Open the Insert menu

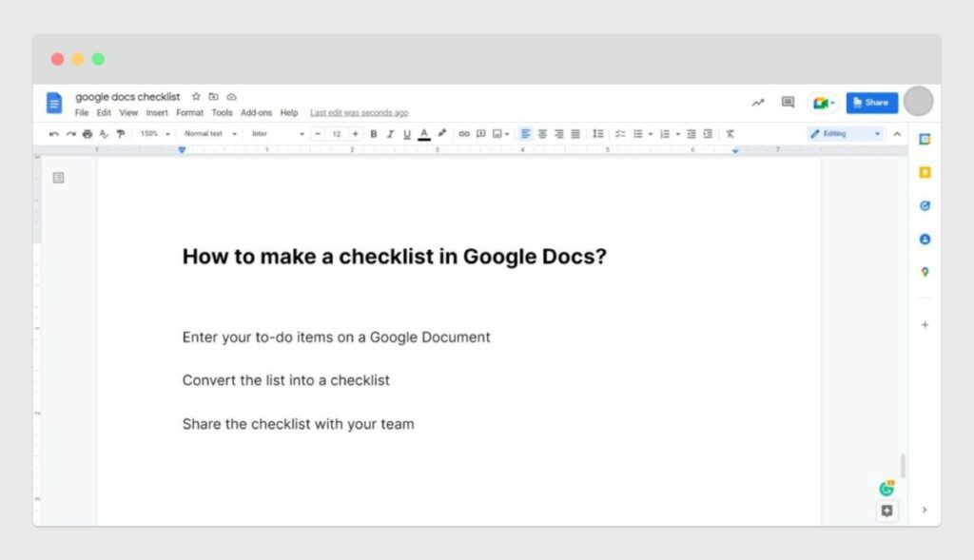pos(157,112)
